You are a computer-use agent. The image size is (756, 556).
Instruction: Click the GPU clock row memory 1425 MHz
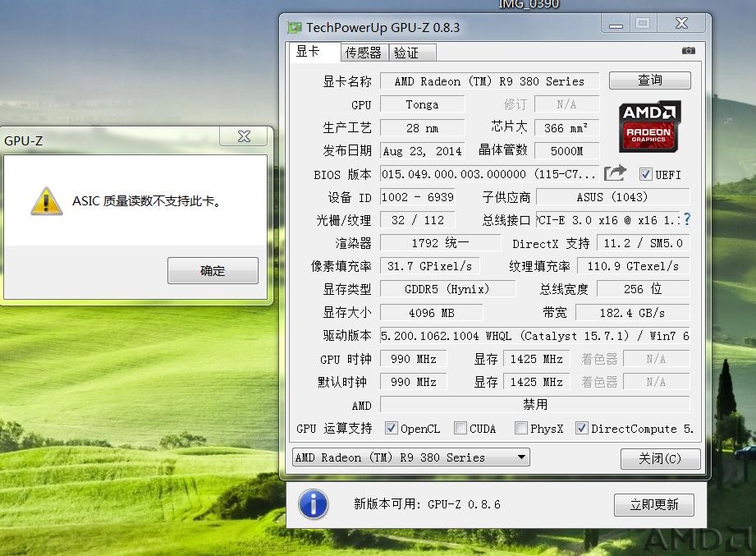[536, 359]
